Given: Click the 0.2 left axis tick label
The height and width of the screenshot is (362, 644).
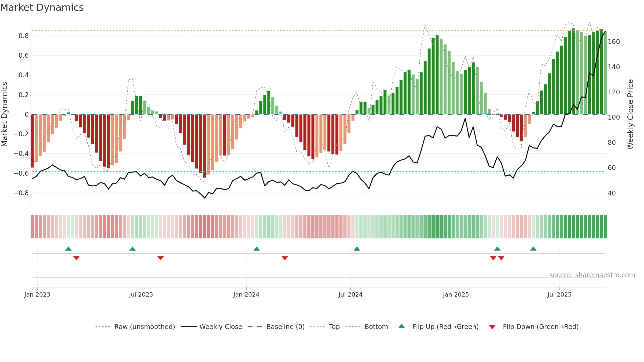Looking at the screenshot, I should (24, 95).
